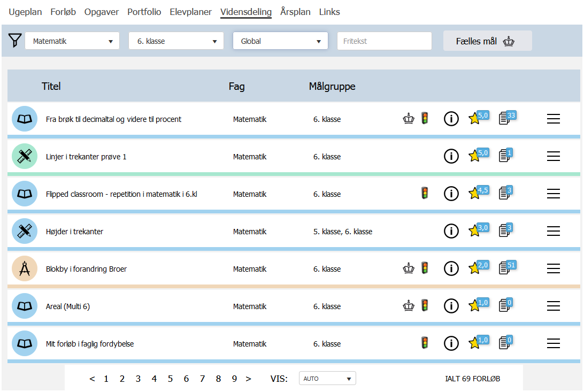This screenshot has width=584, height=392.
Task: Open the Matematik subject dropdown
Action: 72,41
